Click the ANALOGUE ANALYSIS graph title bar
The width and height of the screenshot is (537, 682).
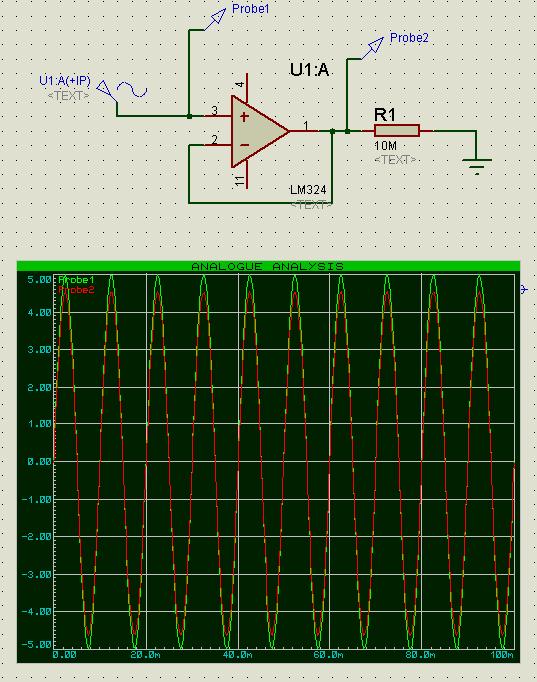(x=268, y=266)
